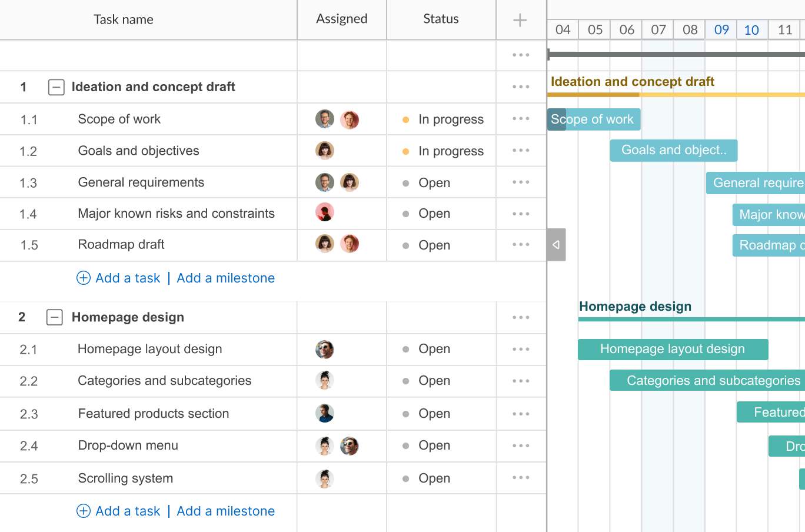Viewport: 805px width, 532px height.
Task: Select the Scope of work bar on the timeline
Action: [594, 119]
